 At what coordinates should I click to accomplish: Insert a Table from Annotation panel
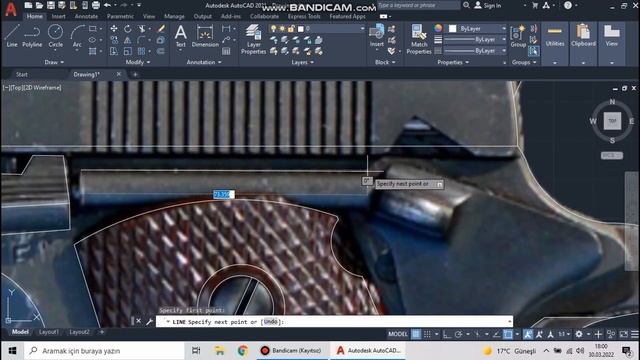[x=226, y=51]
